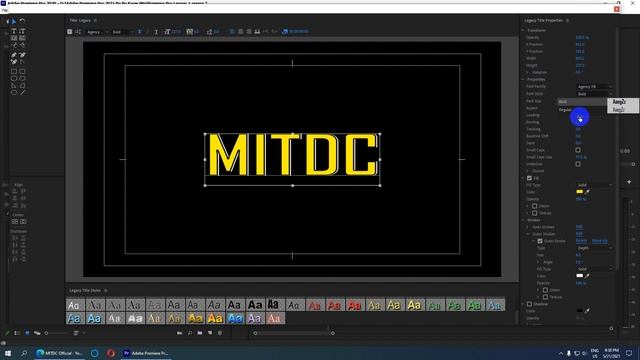Image resolution: width=640 pixels, height=360 pixels.
Task: Pick outer stroke color with eyedropper
Action: (587, 276)
